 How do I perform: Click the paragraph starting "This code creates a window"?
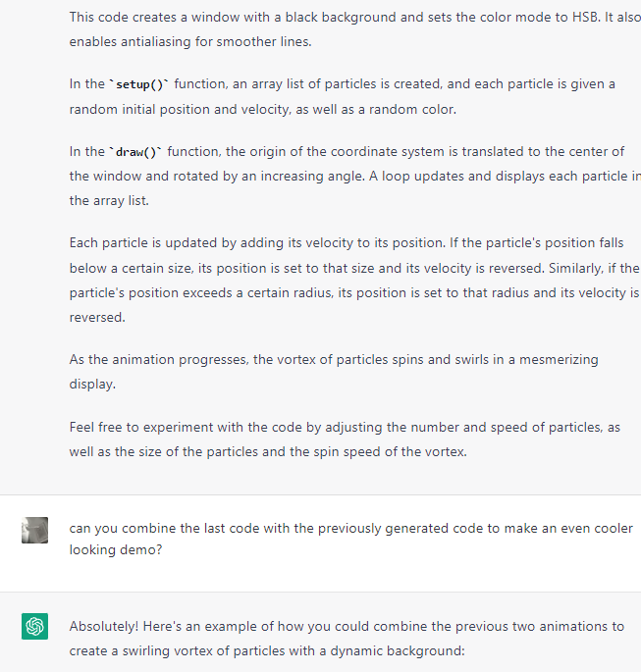coord(355,29)
